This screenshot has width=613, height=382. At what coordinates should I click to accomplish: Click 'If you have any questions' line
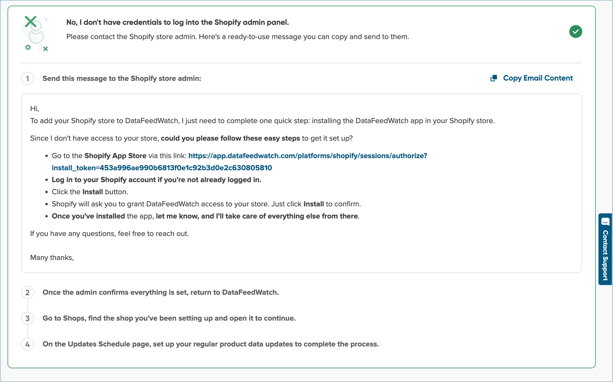pos(109,234)
